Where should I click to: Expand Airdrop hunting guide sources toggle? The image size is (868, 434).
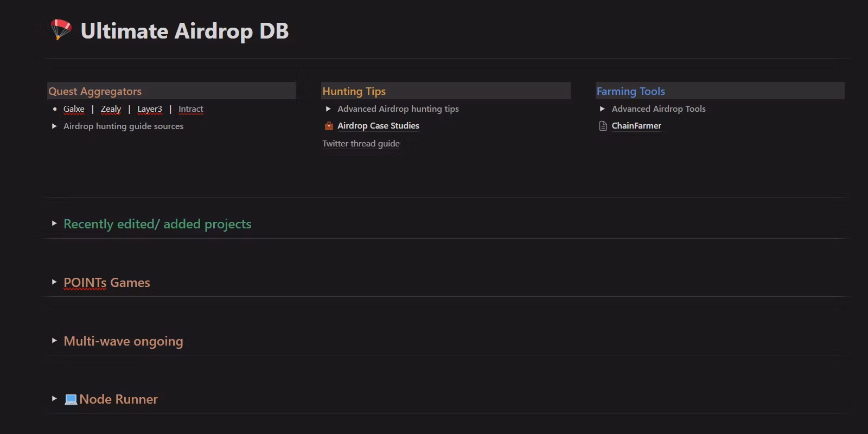click(54, 126)
